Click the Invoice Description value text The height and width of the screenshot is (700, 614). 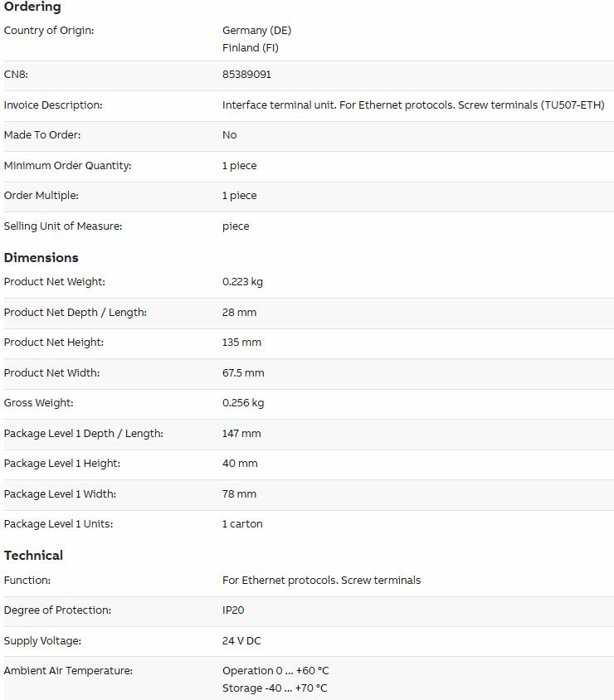413,105
